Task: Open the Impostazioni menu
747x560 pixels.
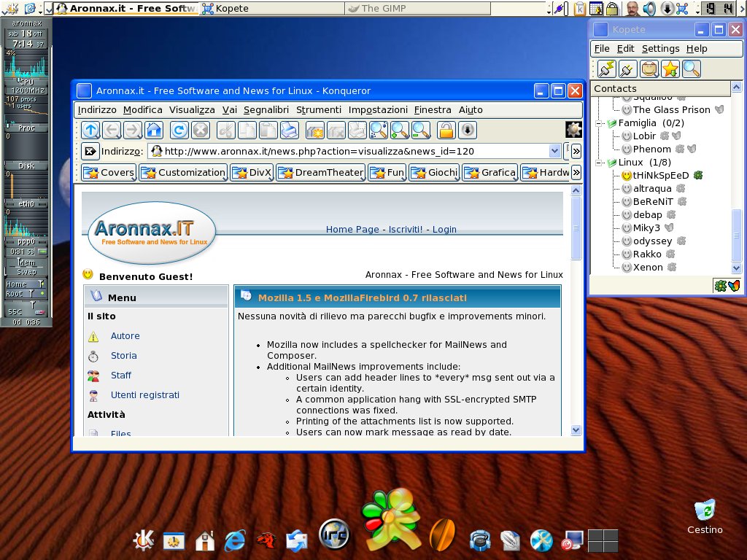Action: pos(378,110)
